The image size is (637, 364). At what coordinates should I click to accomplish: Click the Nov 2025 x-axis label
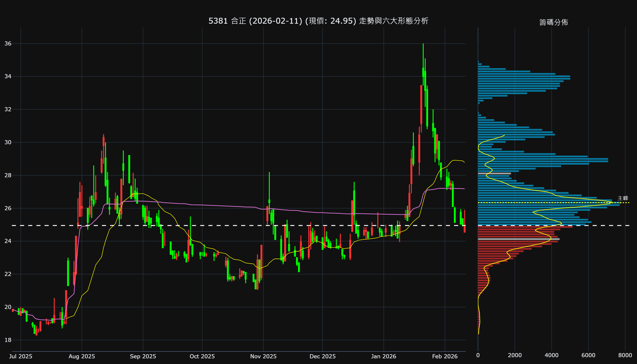pyautogui.click(x=263, y=356)
